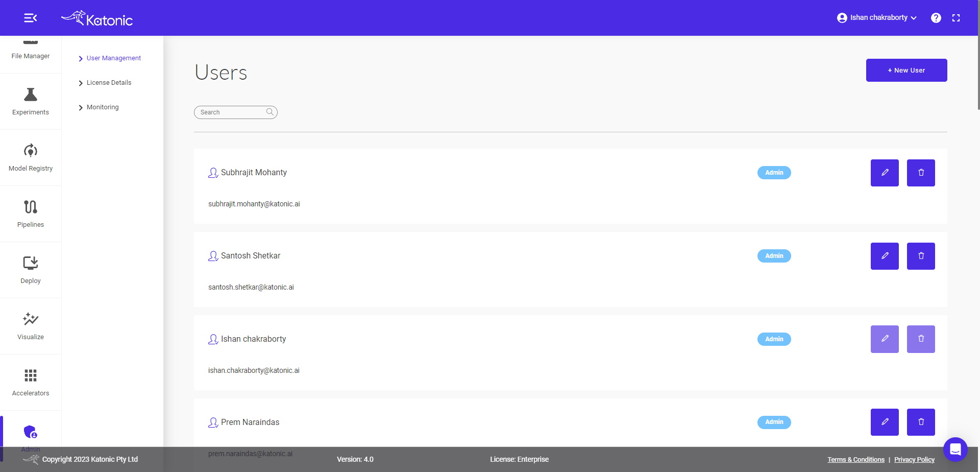The image size is (980, 472).
Task: Open the chat support bubble
Action: coord(955,450)
